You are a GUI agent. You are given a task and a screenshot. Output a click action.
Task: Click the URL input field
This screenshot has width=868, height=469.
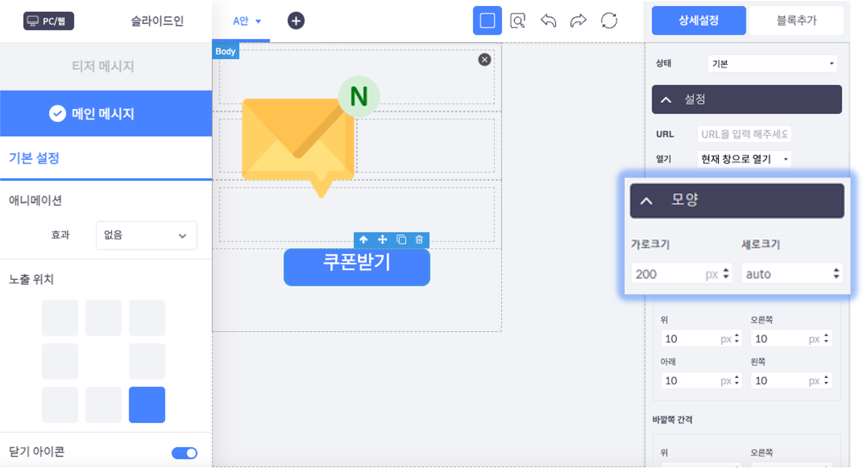[x=744, y=134]
